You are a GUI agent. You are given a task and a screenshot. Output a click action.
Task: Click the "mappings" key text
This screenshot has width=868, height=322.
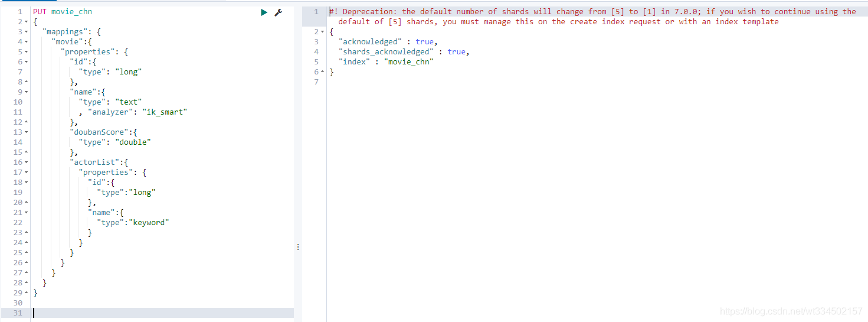click(x=65, y=32)
